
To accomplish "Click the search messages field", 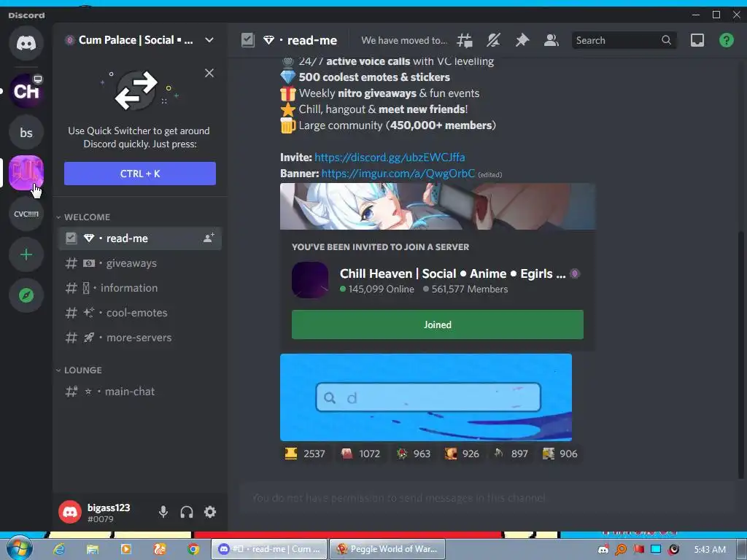I will click(x=624, y=41).
